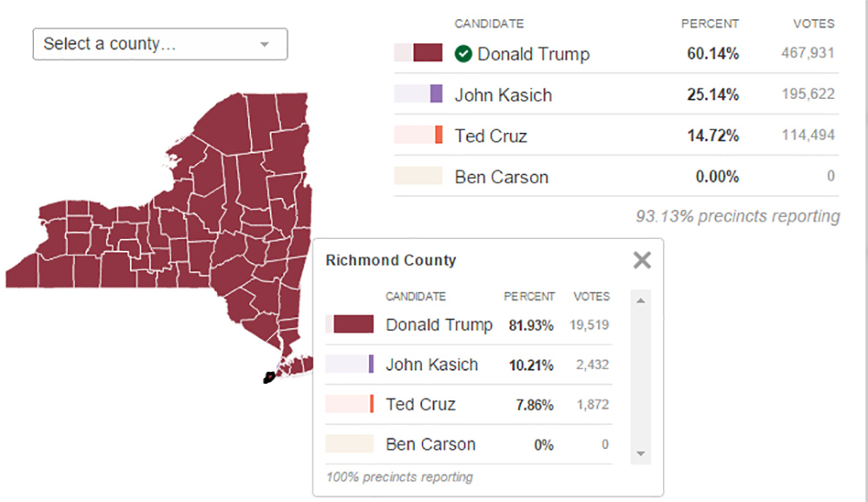Click John Kasich's purple statewide bar
The width and height of the screenshot is (868, 502).
click(x=436, y=94)
